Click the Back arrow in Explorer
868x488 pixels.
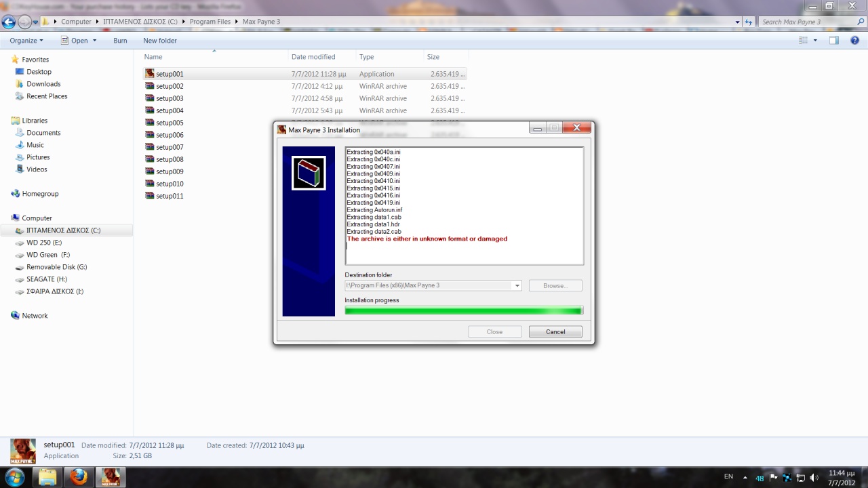8,22
